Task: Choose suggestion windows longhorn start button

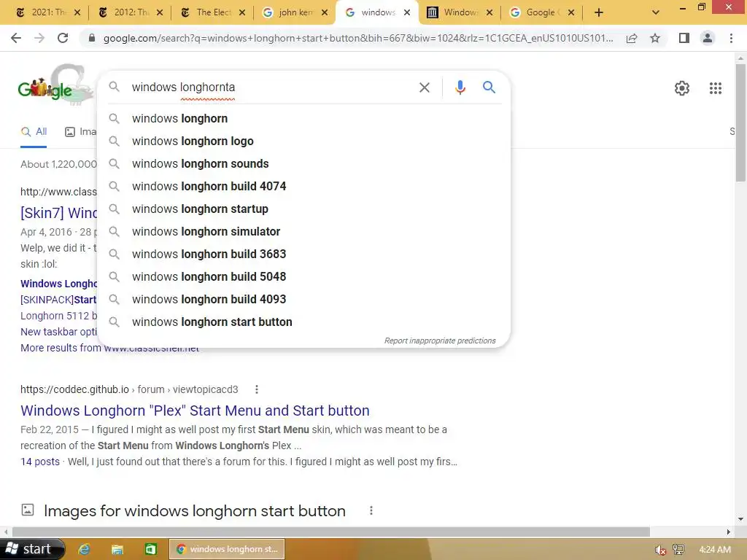Action: click(x=303, y=322)
